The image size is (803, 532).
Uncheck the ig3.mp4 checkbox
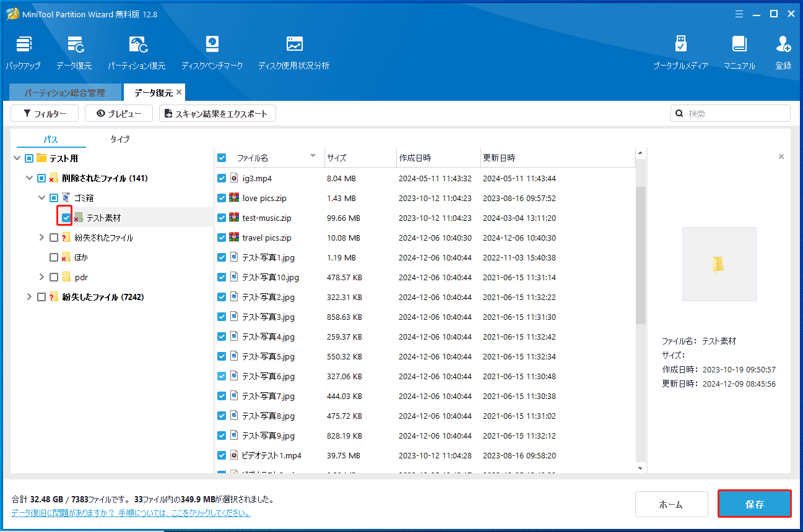point(222,178)
